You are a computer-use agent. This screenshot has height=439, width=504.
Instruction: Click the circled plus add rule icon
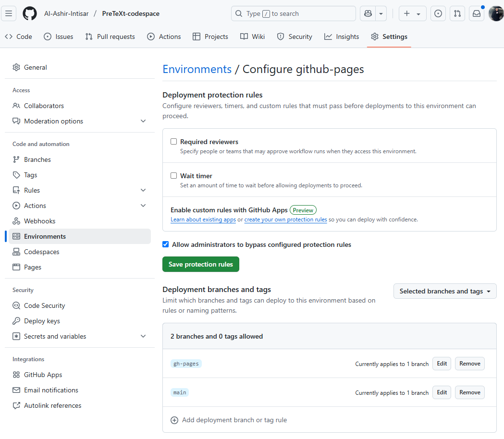174,420
